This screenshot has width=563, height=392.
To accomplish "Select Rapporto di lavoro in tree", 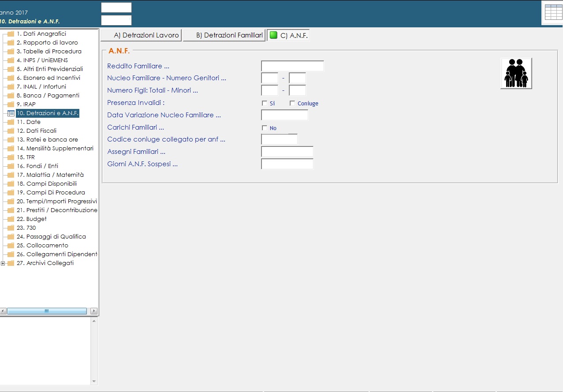I will pyautogui.click(x=47, y=43).
